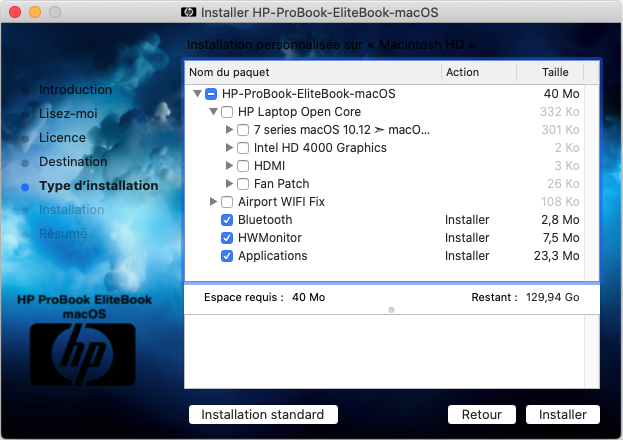Enable the HP Laptop Open Core checkbox
This screenshot has height=440, width=623.
tap(227, 112)
